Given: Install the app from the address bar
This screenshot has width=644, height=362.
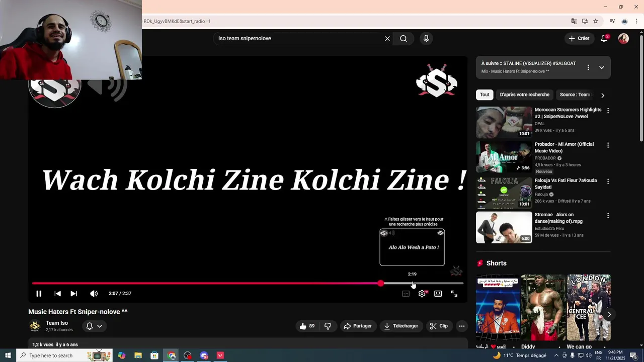Looking at the screenshot, I should [x=585, y=21].
